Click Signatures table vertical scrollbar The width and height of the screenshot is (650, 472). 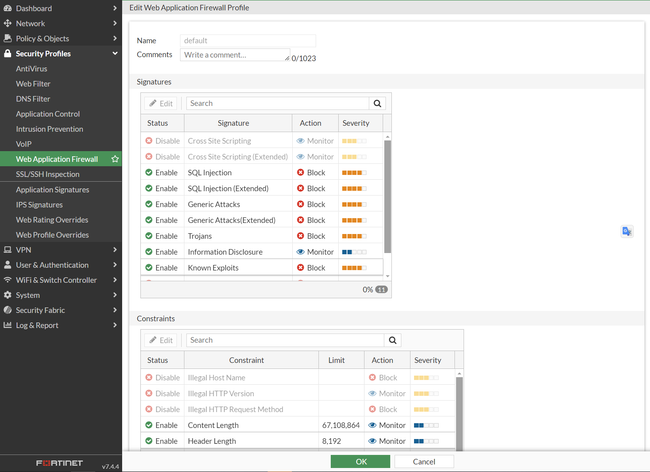pos(388,196)
